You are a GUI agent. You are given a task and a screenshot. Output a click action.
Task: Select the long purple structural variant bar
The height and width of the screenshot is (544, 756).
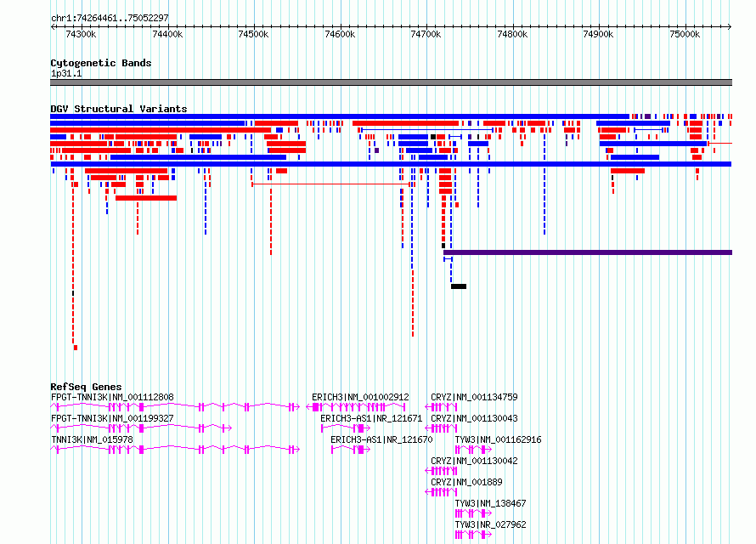tap(588, 252)
